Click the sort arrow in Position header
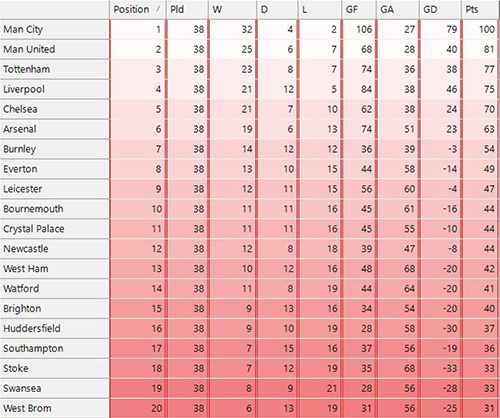500x418 pixels. click(x=158, y=9)
